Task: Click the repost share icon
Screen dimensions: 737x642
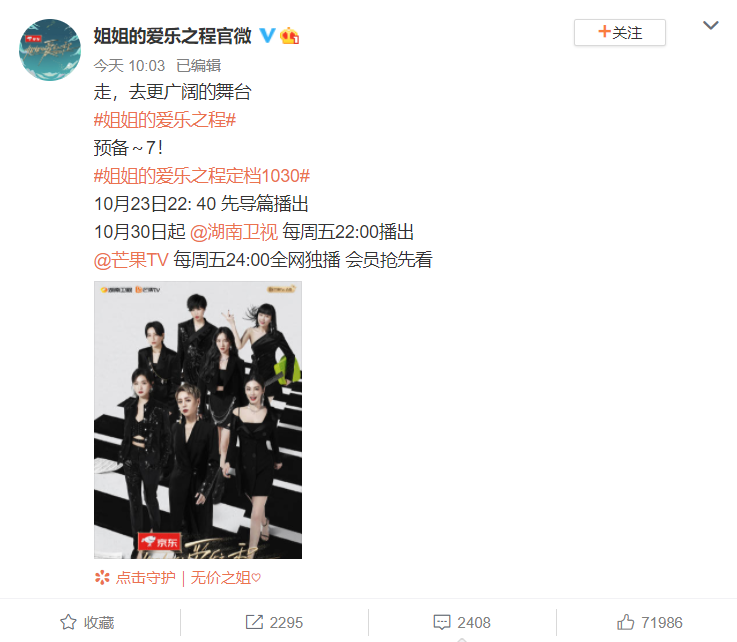Action: (x=254, y=622)
